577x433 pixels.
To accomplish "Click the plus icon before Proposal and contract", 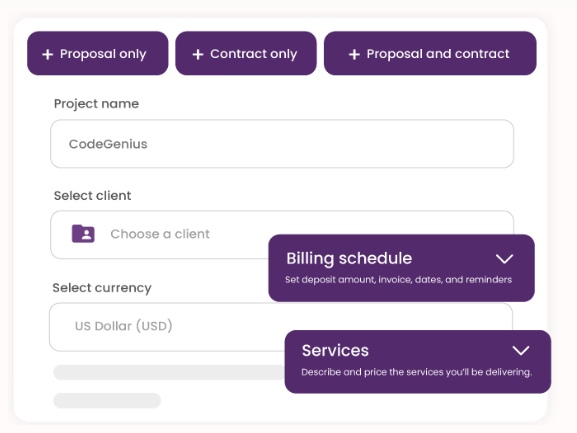I will click(354, 54).
